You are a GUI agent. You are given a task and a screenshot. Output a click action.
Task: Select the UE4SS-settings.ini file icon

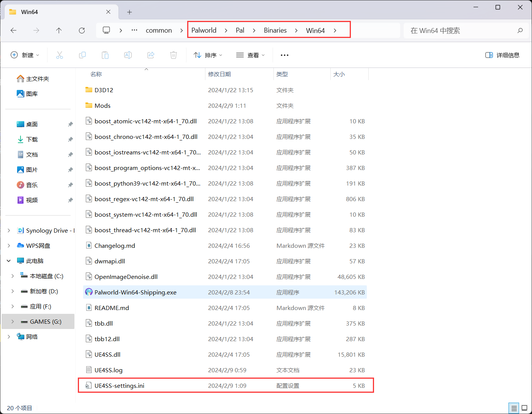[89, 386]
